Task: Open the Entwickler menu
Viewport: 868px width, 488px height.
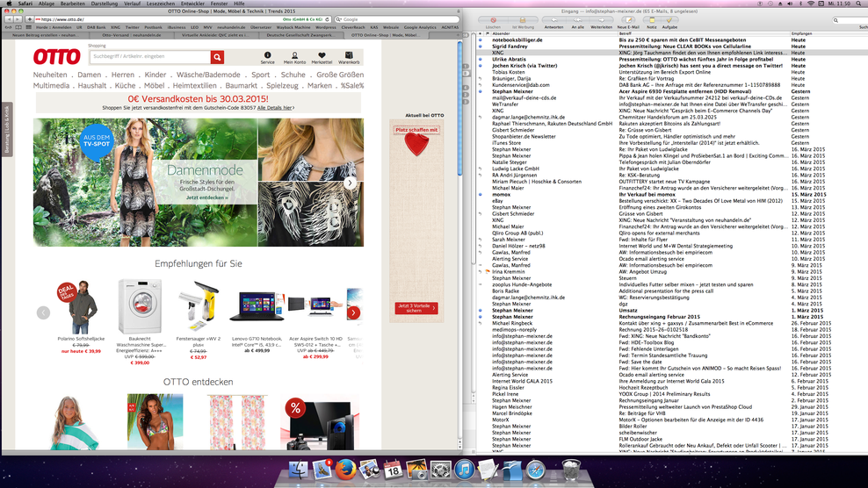Action: click(x=193, y=4)
